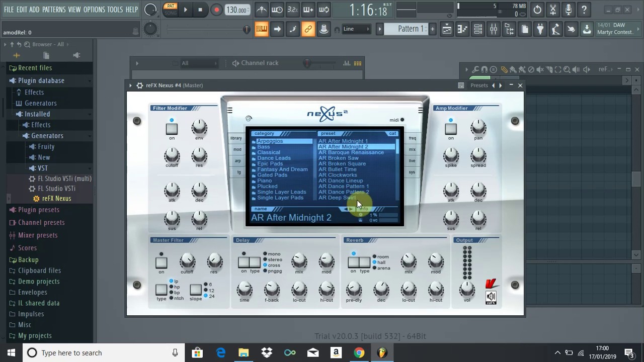Select stereo delay type
The image size is (644, 362).
(x=273, y=260)
